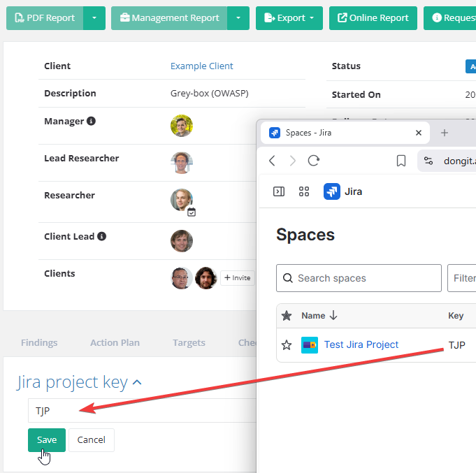Image resolution: width=476 pixels, height=473 pixels.
Task: Open the Online Report
Action: pyautogui.click(x=373, y=18)
